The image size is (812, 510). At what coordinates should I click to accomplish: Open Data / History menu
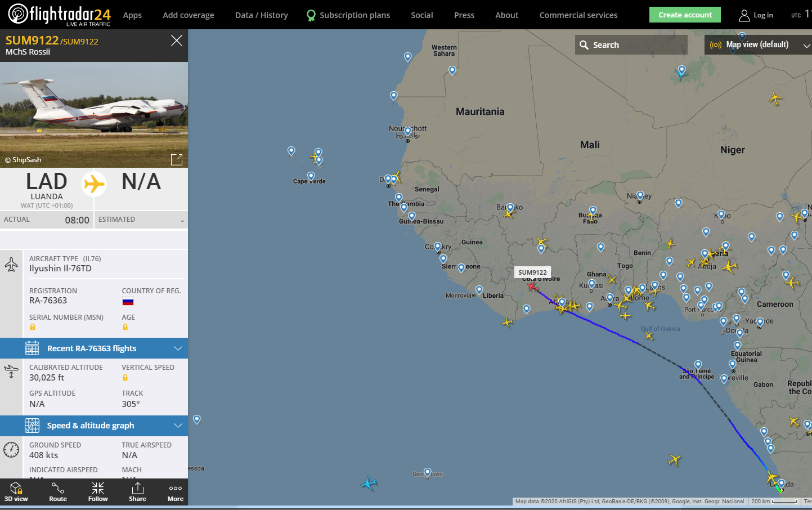(x=262, y=15)
